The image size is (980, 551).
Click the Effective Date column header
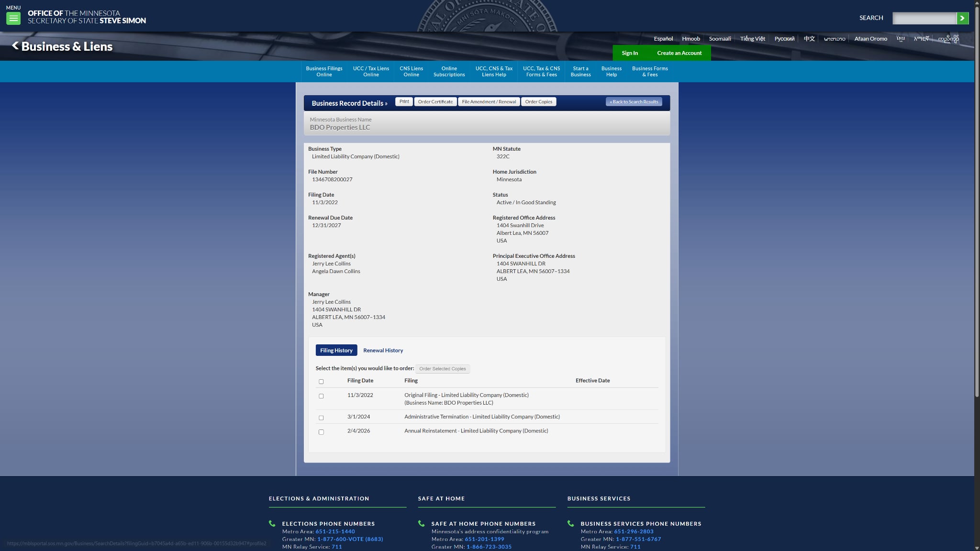coord(592,381)
